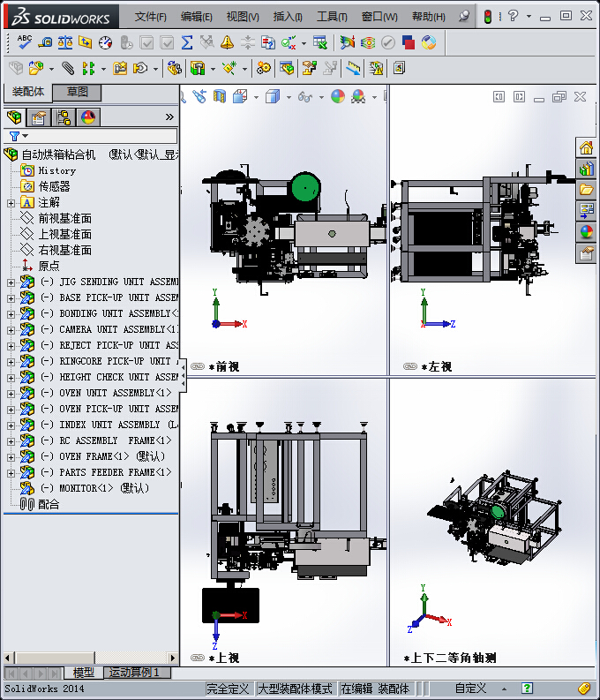Expand the PARTS FEEDER FRAME node
Screen dimensions: 600x700
pyautogui.click(x=11, y=473)
